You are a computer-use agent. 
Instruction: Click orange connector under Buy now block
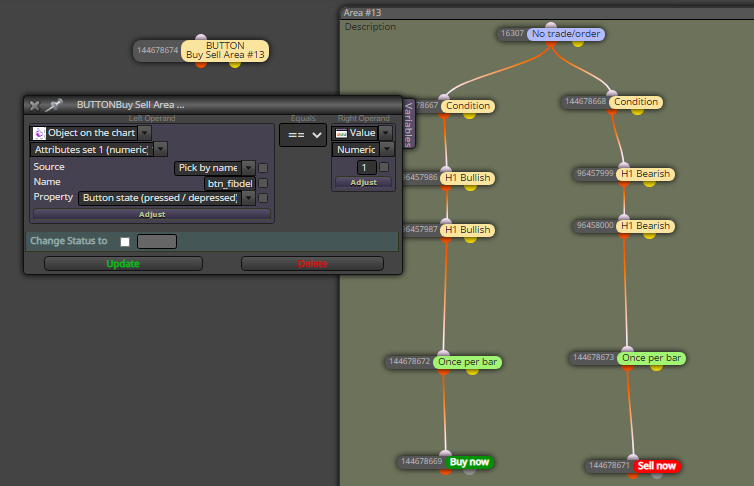point(446,472)
